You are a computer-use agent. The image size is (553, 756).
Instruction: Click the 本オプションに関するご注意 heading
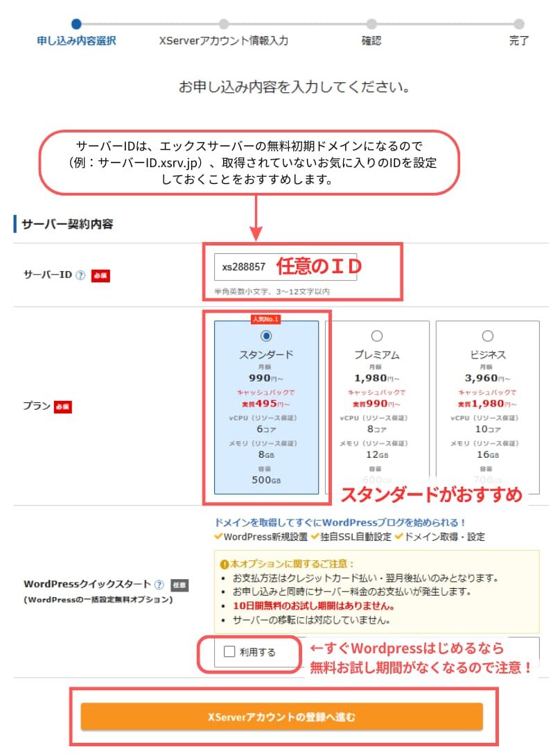(x=287, y=564)
